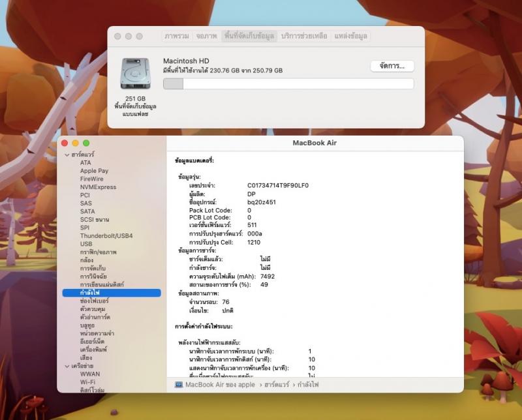Screen dimensions: 522x420
Task: Select Wi-Fi in the network list
Action: click(87, 382)
